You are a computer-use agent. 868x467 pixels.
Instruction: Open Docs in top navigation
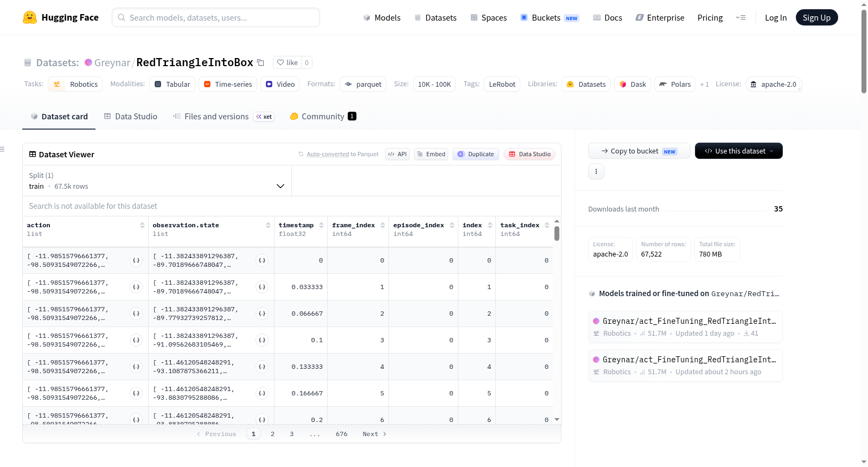607,17
